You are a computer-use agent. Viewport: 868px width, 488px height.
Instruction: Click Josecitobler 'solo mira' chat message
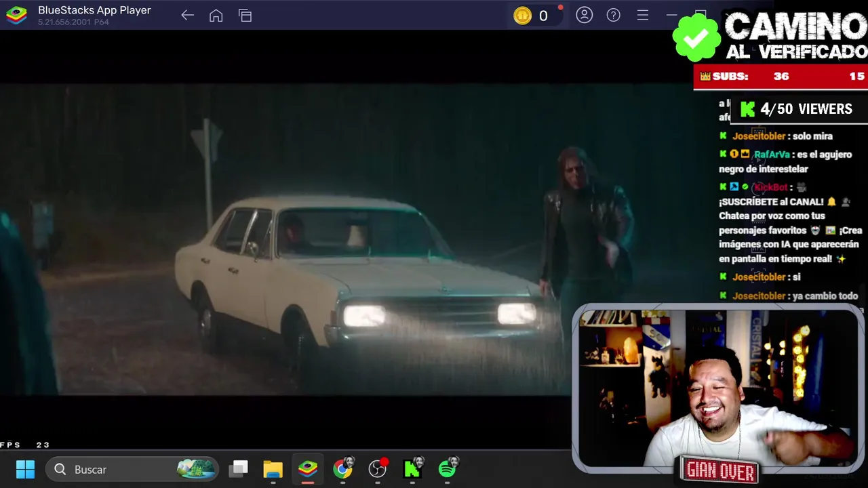(776, 136)
